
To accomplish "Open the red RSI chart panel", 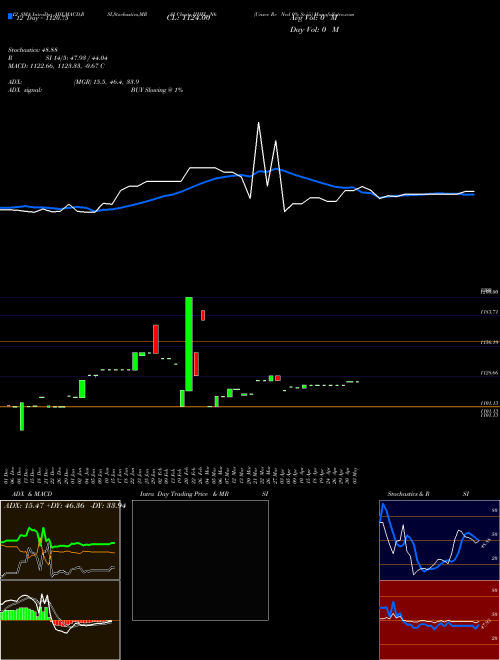I will point(439,620).
